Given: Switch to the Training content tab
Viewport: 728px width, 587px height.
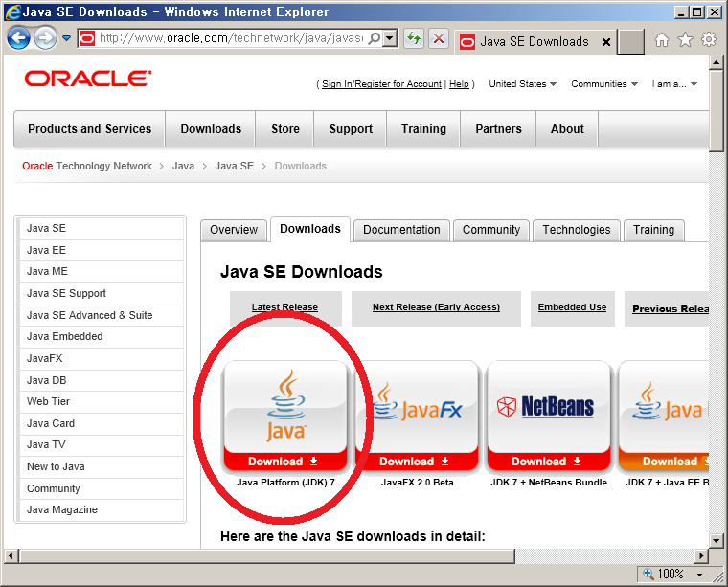Looking at the screenshot, I should pos(653,230).
